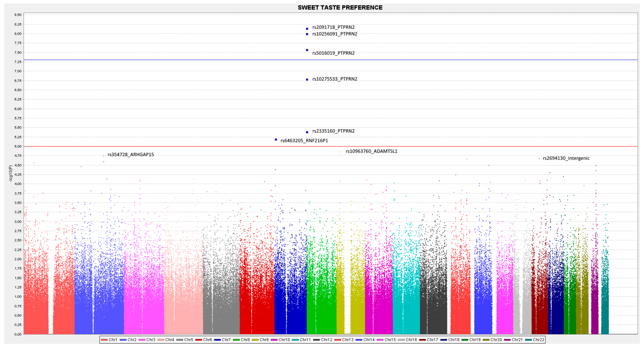644x348 pixels.
Task: Click the rs6463205_RNF216P1 label
Action: [x=304, y=141]
